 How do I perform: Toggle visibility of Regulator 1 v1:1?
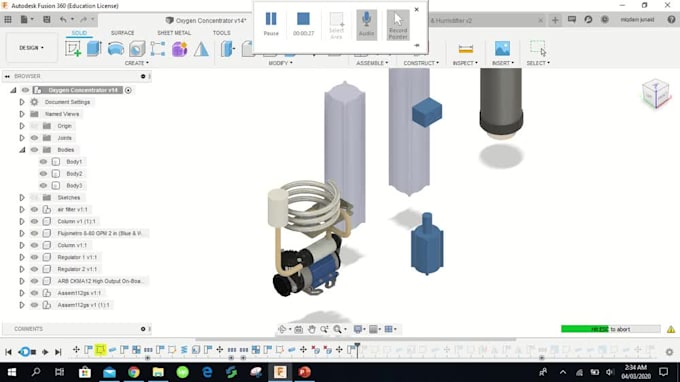[x=34, y=257]
